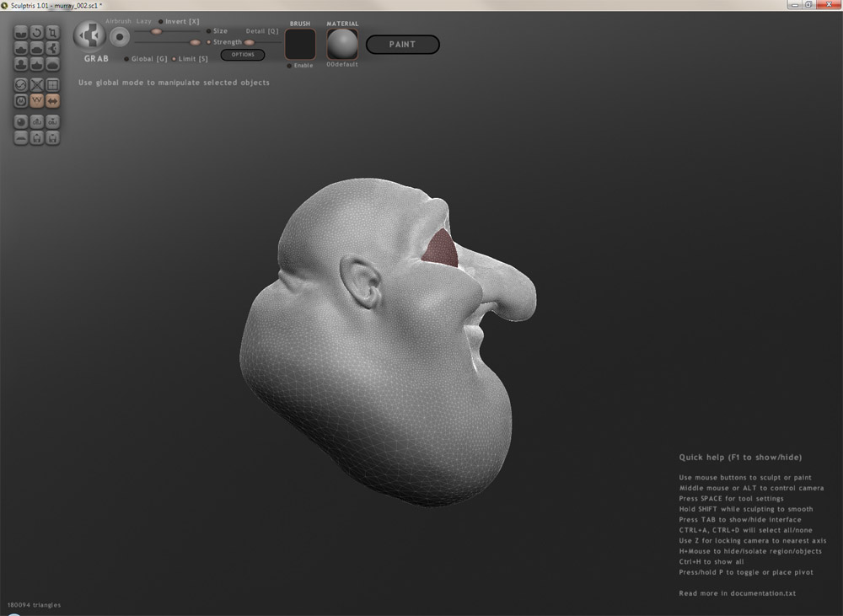Import an OBJ model
Screen dimensions: 843x616
click(36, 121)
